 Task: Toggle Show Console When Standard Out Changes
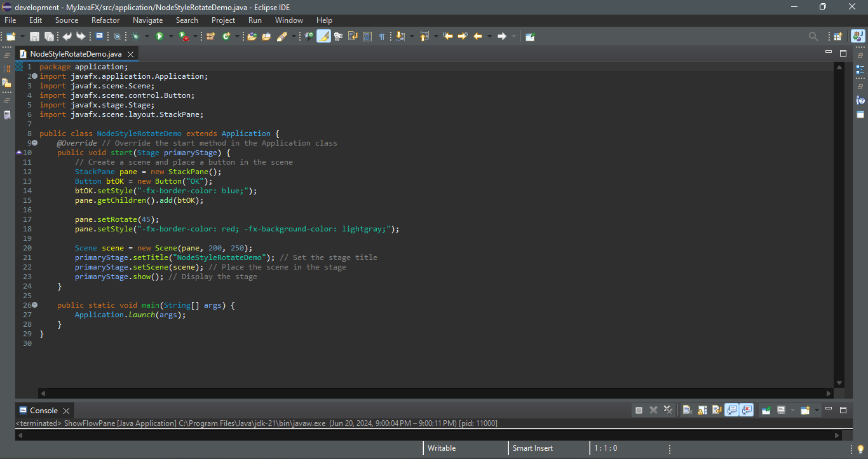click(731, 410)
